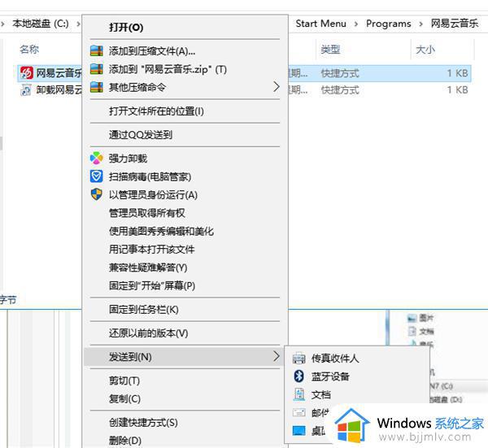The image size is (488, 448).
Task: Click the Bluetooth icon beside 蓝牙设备
Action: pyautogui.click(x=299, y=376)
